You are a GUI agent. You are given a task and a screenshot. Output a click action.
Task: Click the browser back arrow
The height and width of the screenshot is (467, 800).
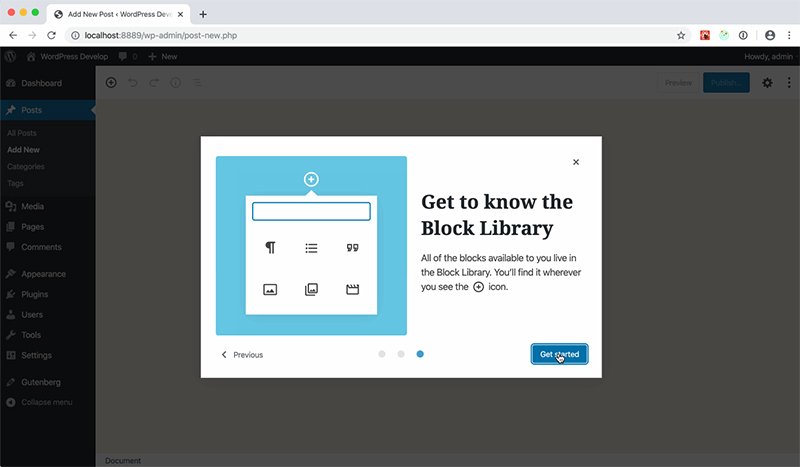click(x=13, y=35)
